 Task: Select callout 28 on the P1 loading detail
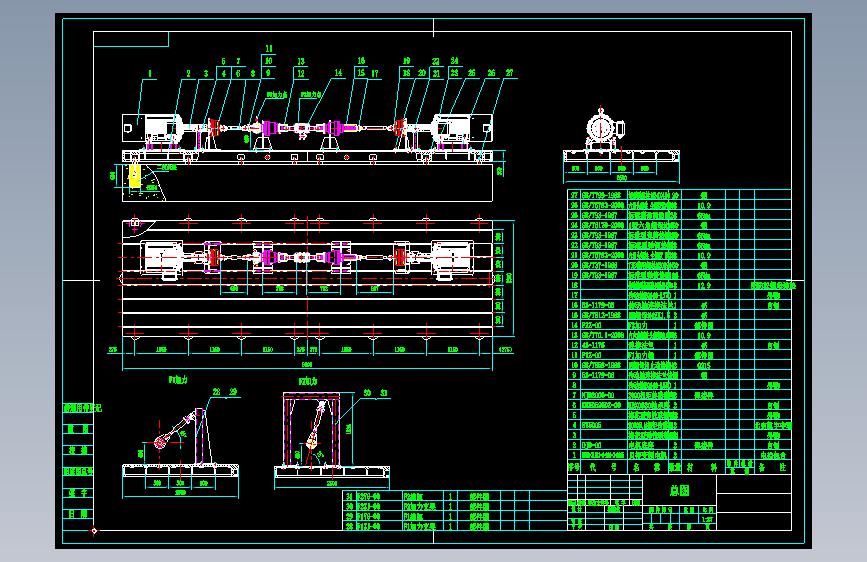click(x=217, y=392)
